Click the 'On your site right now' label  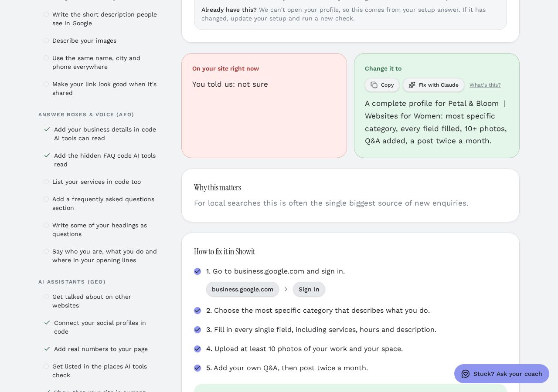click(x=225, y=68)
